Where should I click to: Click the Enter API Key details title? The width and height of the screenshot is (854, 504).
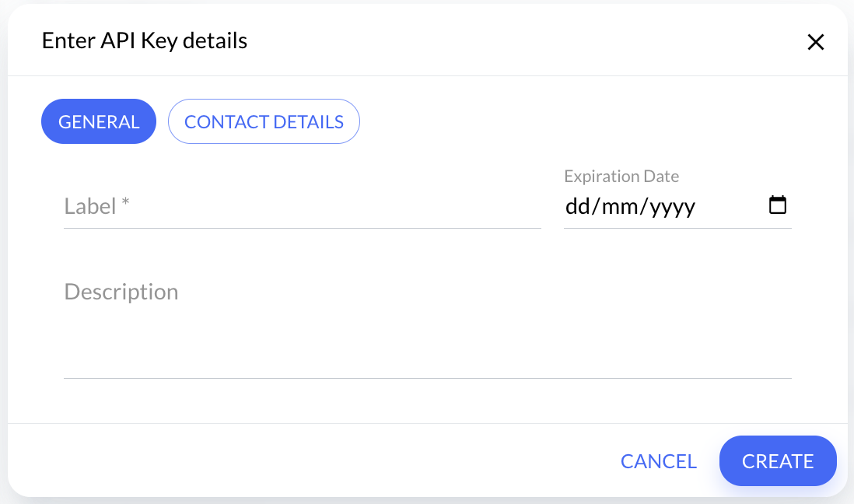145,40
